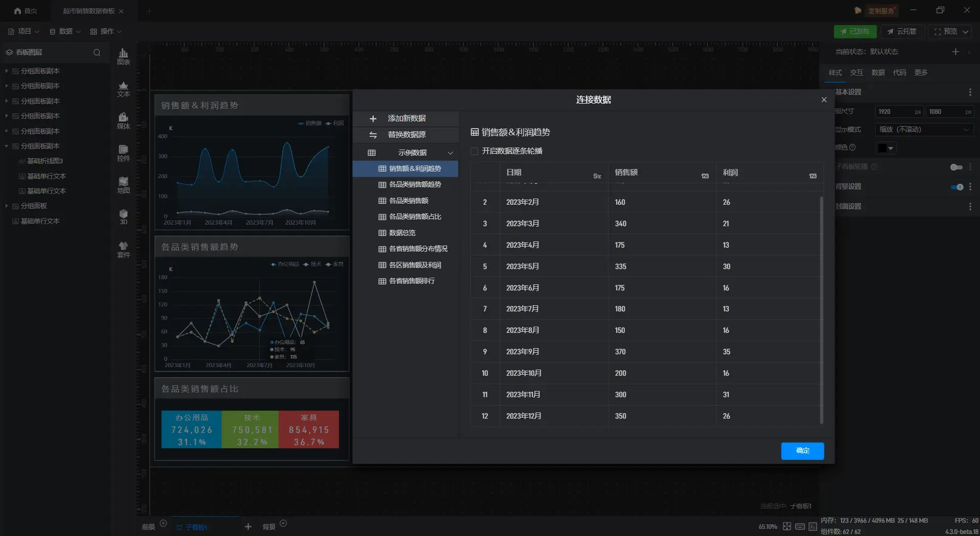Switch to the 交互 tab
Image resolution: width=980 pixels, height=536 pixels.
(856, 72)
